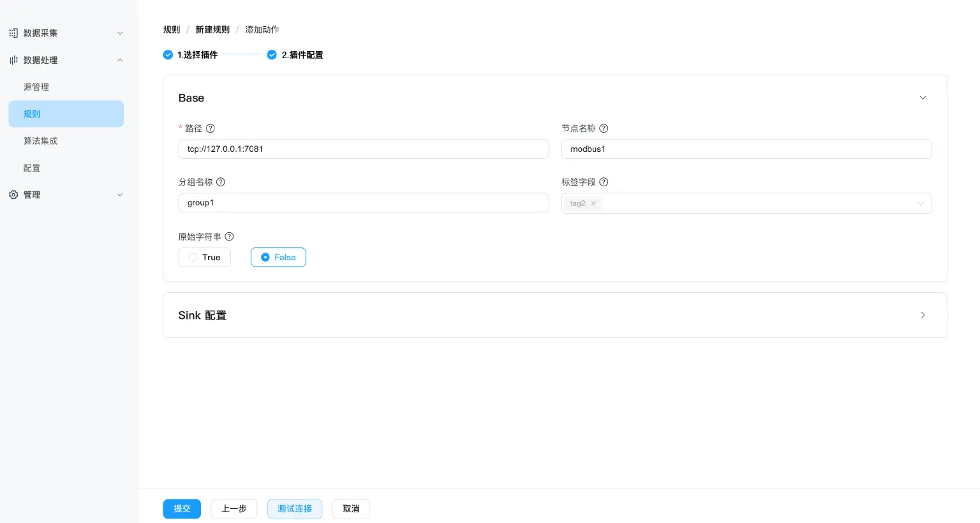This screenshot has width=980, height=523.
Task: Click the 管理 gear icon in sidebar
Action: pos(13,195)
